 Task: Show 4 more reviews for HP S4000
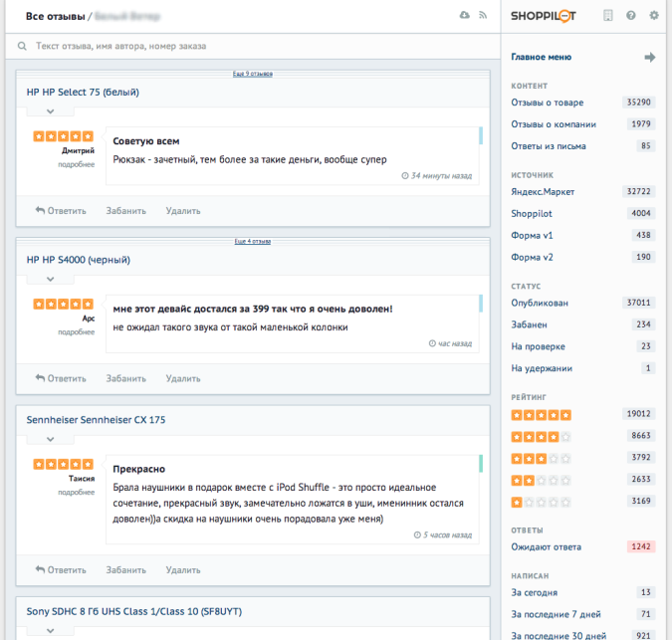(253, 241)
